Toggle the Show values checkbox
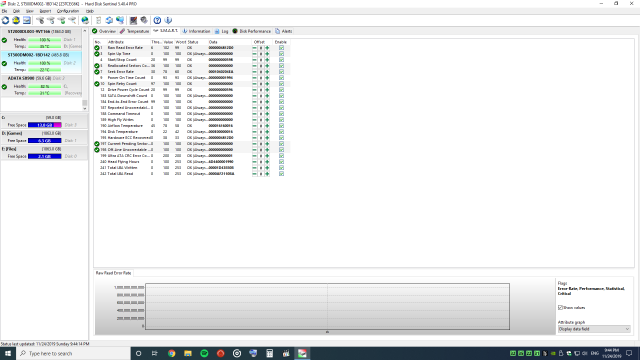Image resolution: width=640 pixels, height=360 pixels. pyautogui.click(x=560, y=308)
